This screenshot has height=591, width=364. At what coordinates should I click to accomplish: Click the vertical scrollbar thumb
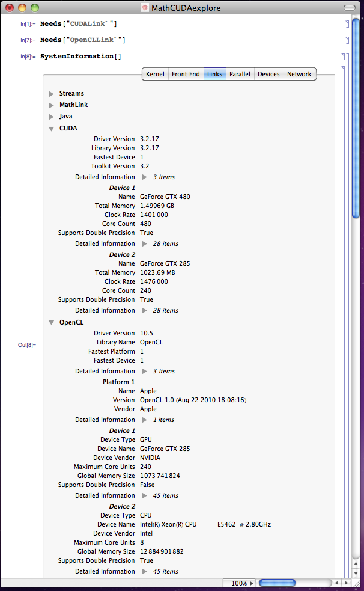tap(356, 118)
